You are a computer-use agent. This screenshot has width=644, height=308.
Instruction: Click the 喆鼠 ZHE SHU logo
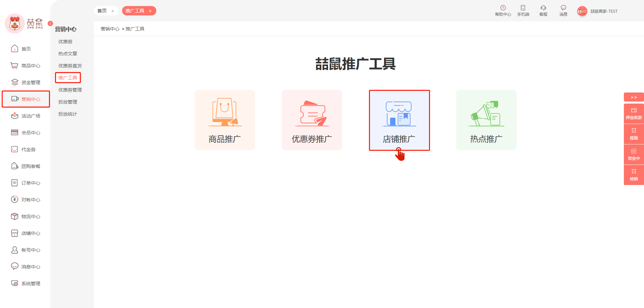[24, 23]
